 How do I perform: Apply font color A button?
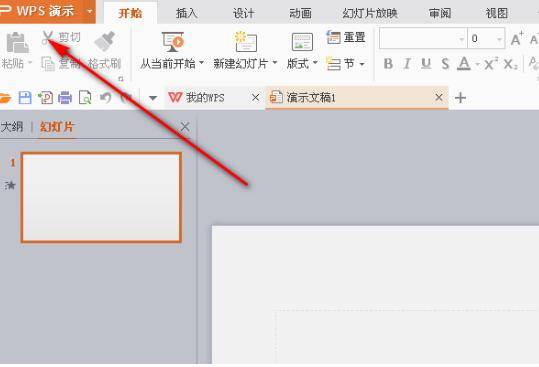coord(464,64)
